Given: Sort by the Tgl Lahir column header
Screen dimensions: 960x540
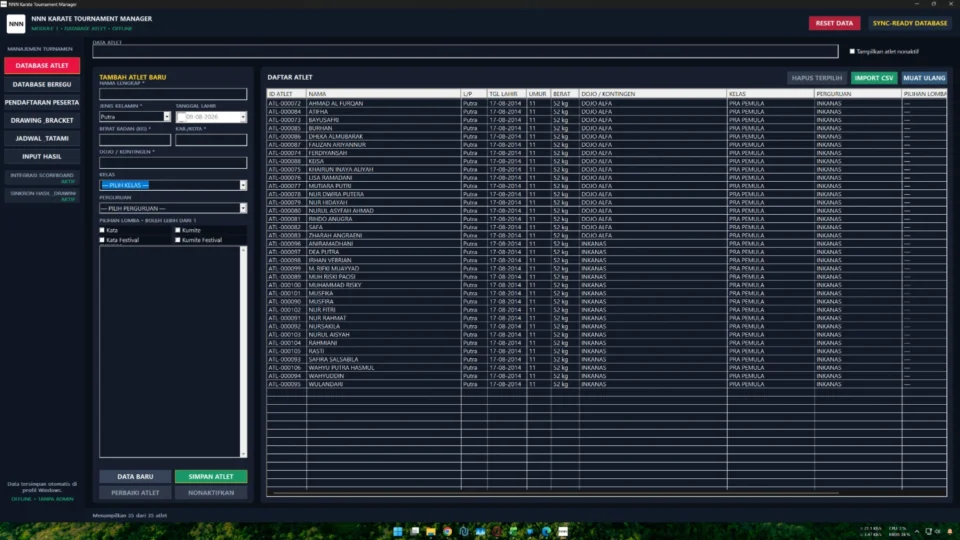Looking at the screenshot, I should click(506, 94).
